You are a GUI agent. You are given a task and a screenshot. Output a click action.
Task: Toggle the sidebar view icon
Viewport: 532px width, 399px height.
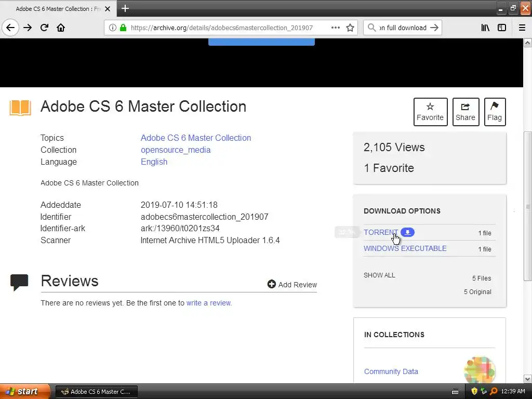click(x=502, y=28)
